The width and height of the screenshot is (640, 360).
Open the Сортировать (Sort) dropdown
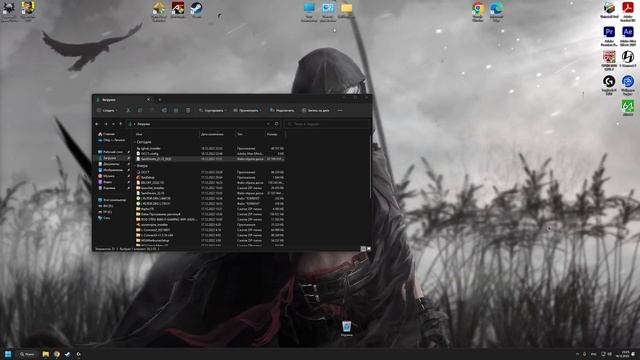213,110
